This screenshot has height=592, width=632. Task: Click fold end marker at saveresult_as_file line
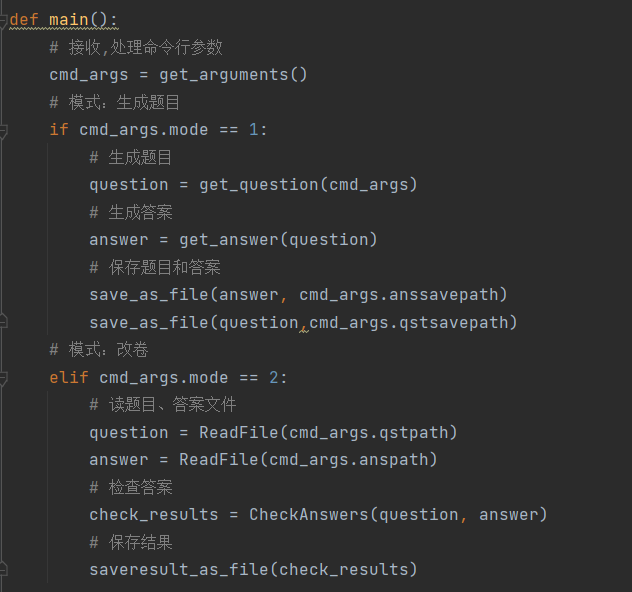click(4, 569)
